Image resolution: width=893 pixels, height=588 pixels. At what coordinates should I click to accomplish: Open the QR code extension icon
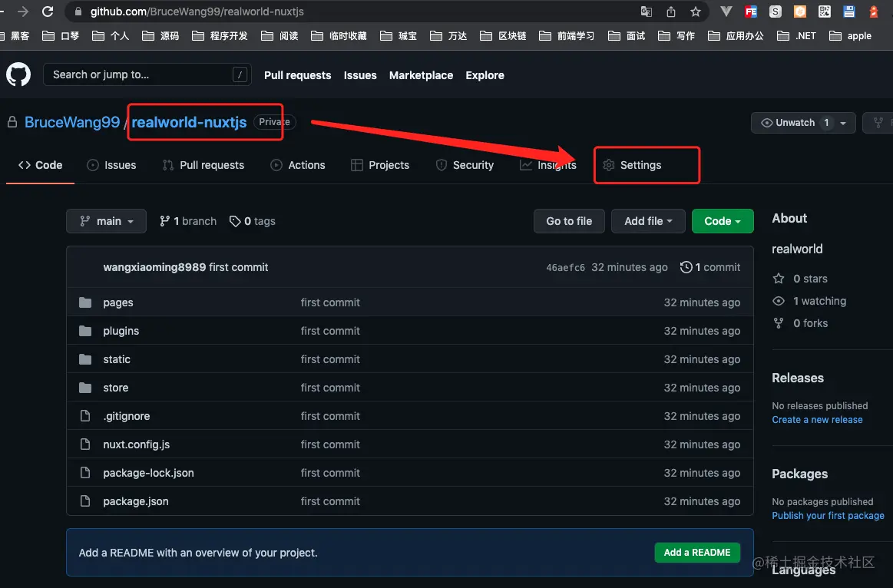tap(824, 12)
